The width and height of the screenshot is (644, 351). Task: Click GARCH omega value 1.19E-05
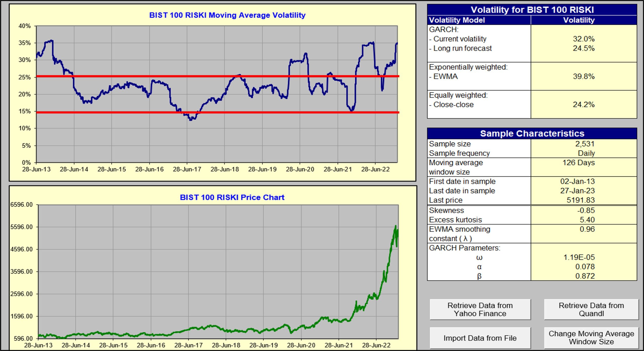579,257
